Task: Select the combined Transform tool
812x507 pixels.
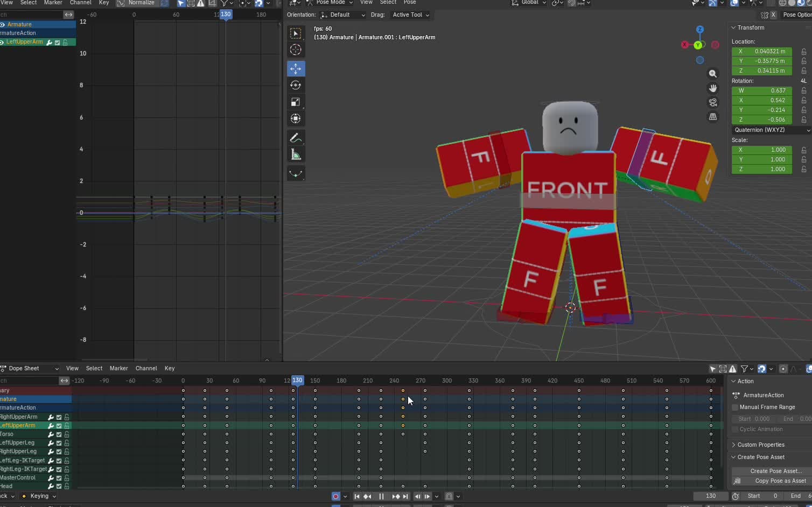Action: tap(296, 118)
